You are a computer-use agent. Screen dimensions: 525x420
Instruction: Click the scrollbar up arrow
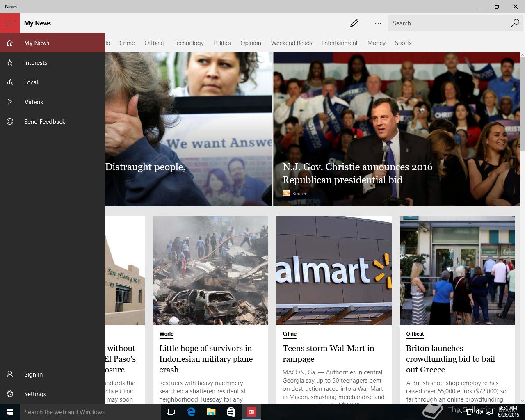(x=523, y=55)
